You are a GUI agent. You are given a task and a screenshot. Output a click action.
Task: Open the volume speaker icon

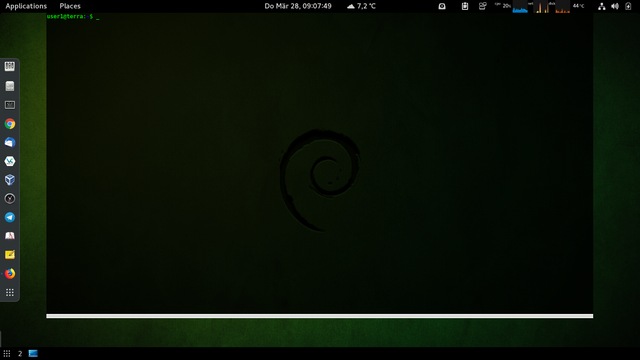[x=615, y=6]
